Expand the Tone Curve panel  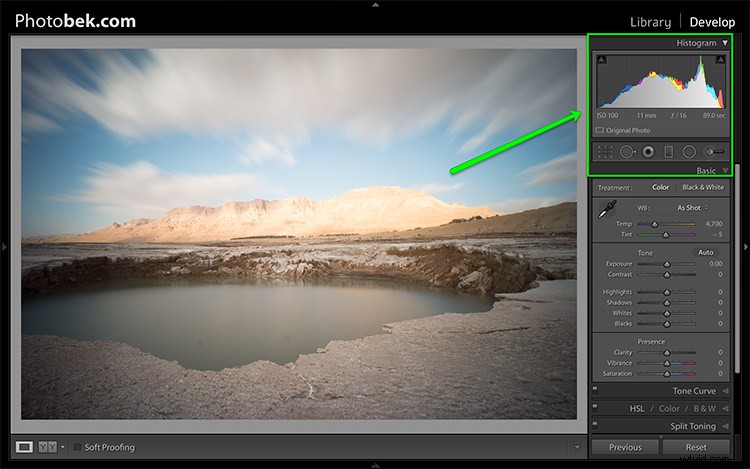[x=725, y=391]
